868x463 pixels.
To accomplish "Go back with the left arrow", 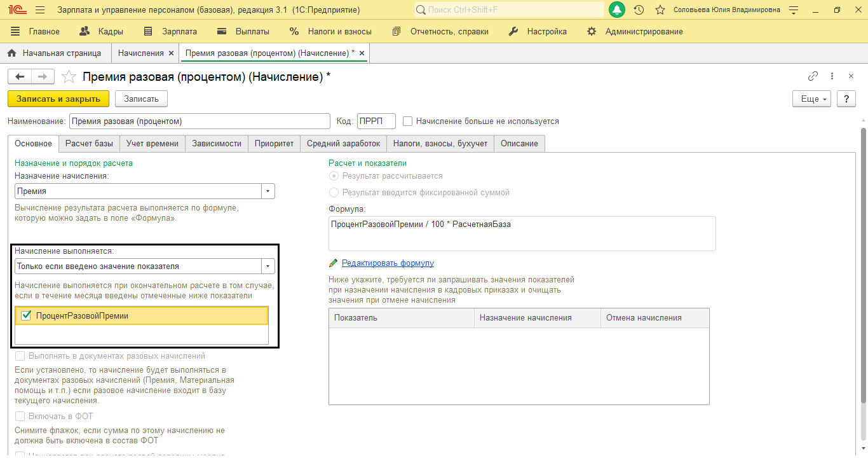I will point(20,77).
